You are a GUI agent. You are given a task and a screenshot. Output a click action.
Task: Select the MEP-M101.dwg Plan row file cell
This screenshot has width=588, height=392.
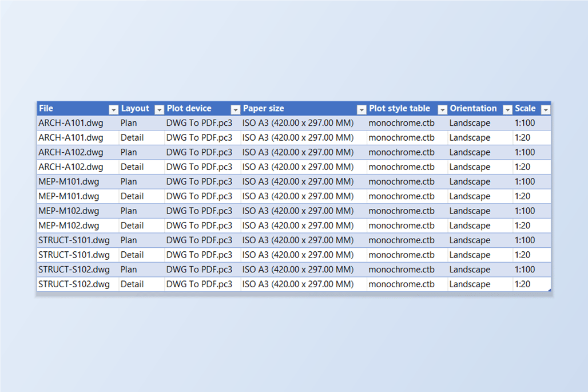click(78, 181)
